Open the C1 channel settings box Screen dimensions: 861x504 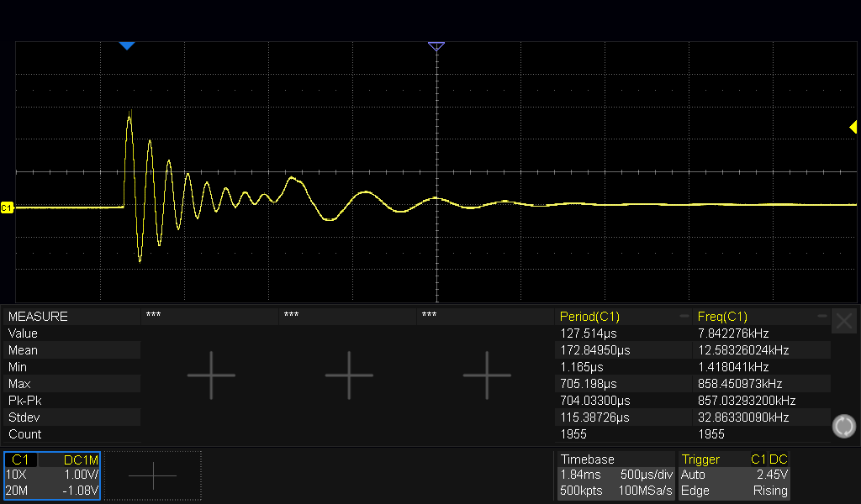point(52,475)
